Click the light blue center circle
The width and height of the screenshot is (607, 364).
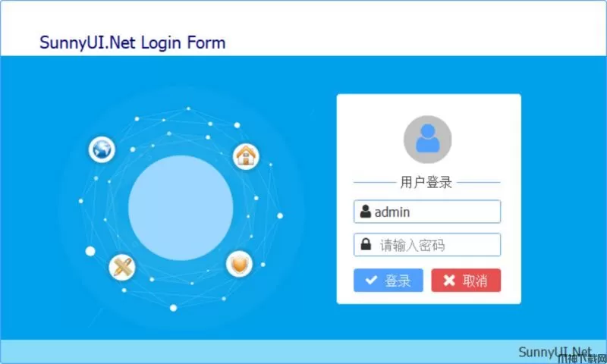coord(181,208)
